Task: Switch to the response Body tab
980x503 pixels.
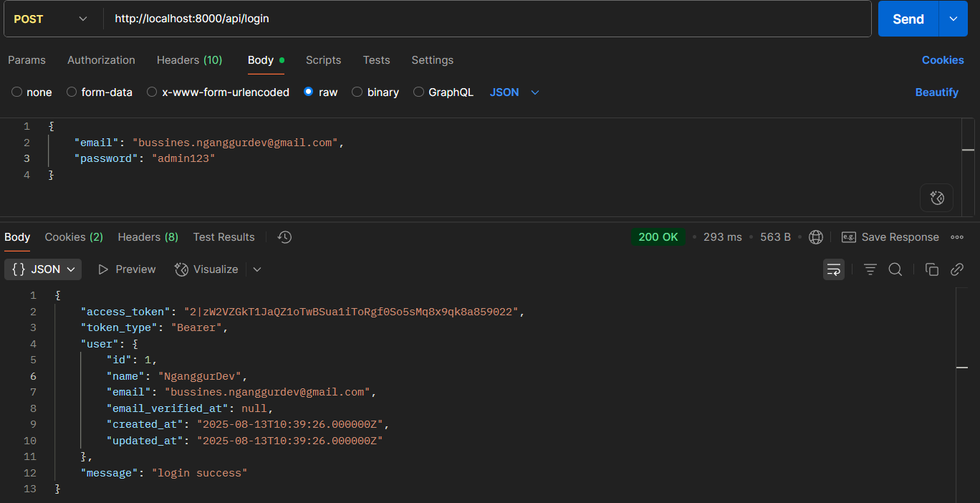Action: pyautogui.click(x=17, y=237)
